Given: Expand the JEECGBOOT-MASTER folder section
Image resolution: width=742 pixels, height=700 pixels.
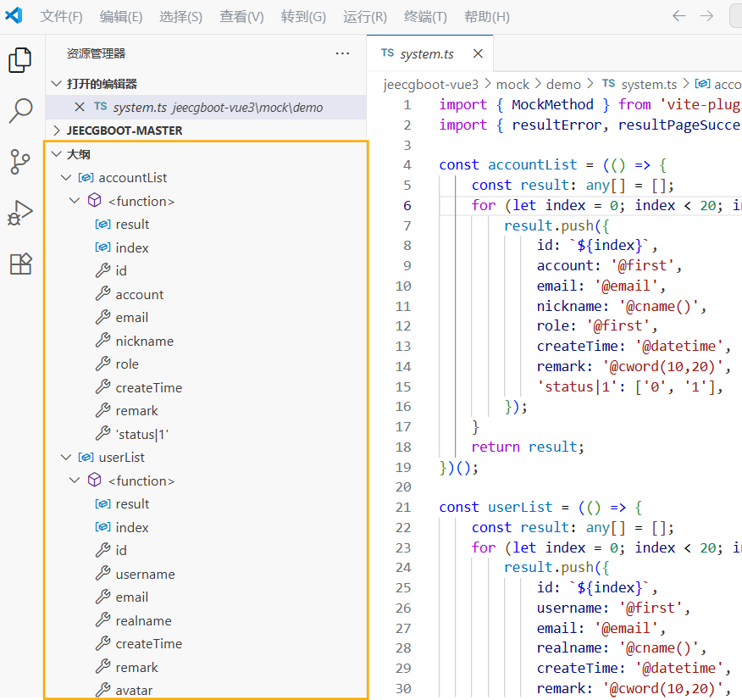Looking at the screenshot, I should click(x=56, y=131).
